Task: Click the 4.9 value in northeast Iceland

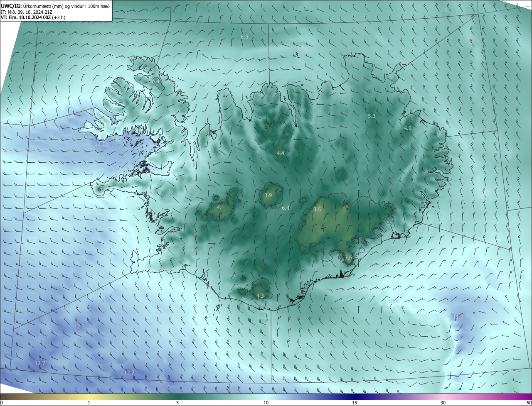Action: (x=407, y=128)
